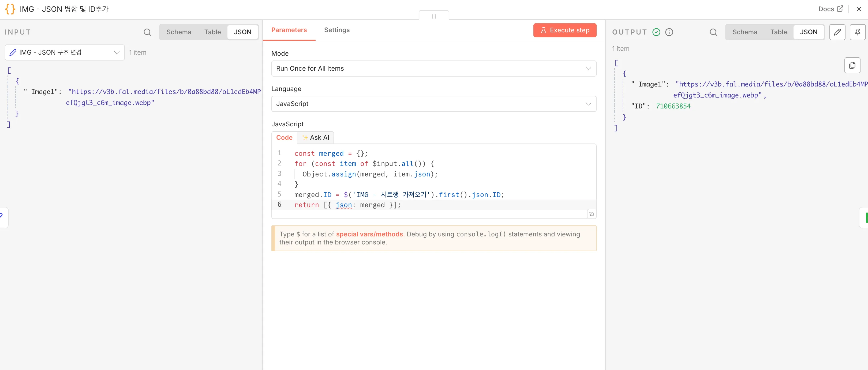Click the orange code node braces icon
The image size is (868, 370).
coord(10,9)
